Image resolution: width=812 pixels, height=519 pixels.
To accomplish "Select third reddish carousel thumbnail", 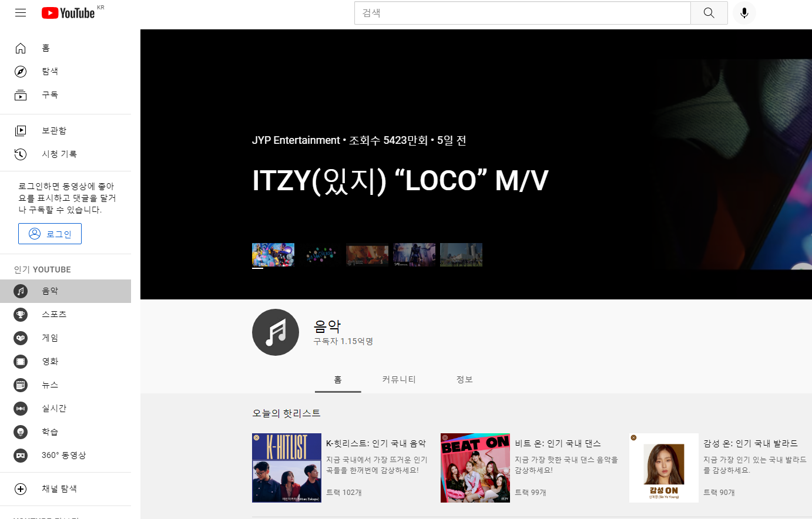I will coord(367,255).
